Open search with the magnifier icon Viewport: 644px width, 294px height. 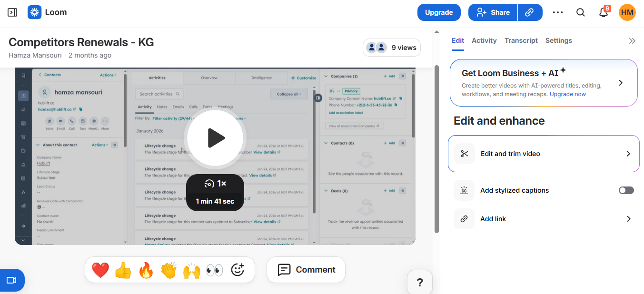click(581, 12)
